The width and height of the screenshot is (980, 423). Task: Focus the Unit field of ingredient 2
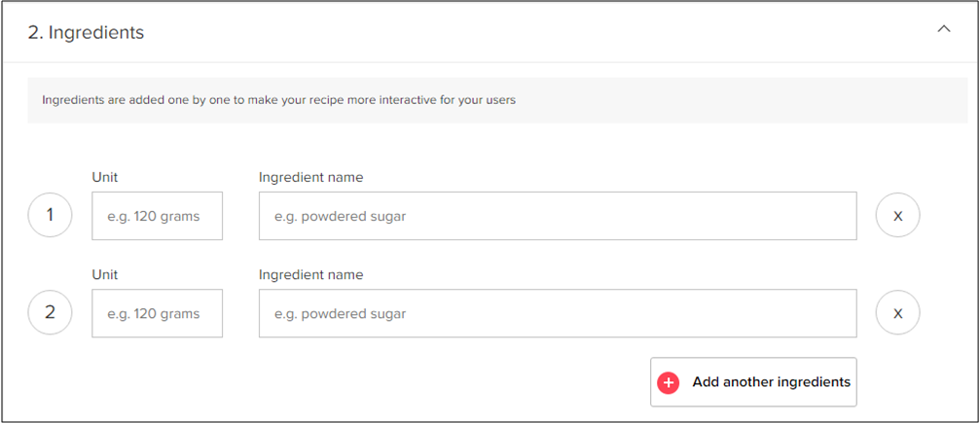tap(157, 313)
